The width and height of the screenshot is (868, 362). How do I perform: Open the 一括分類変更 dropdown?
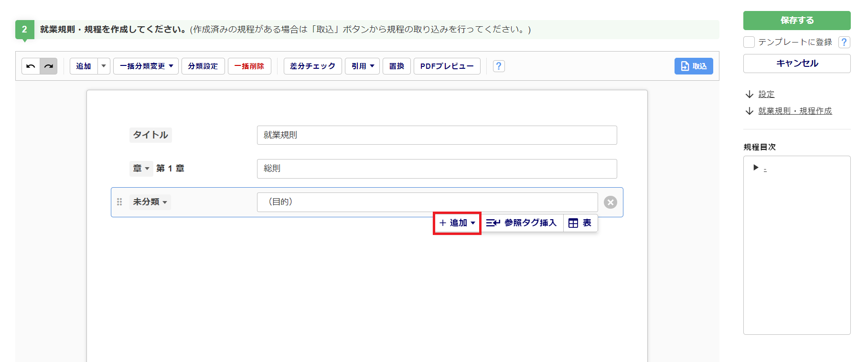point(146,66)
